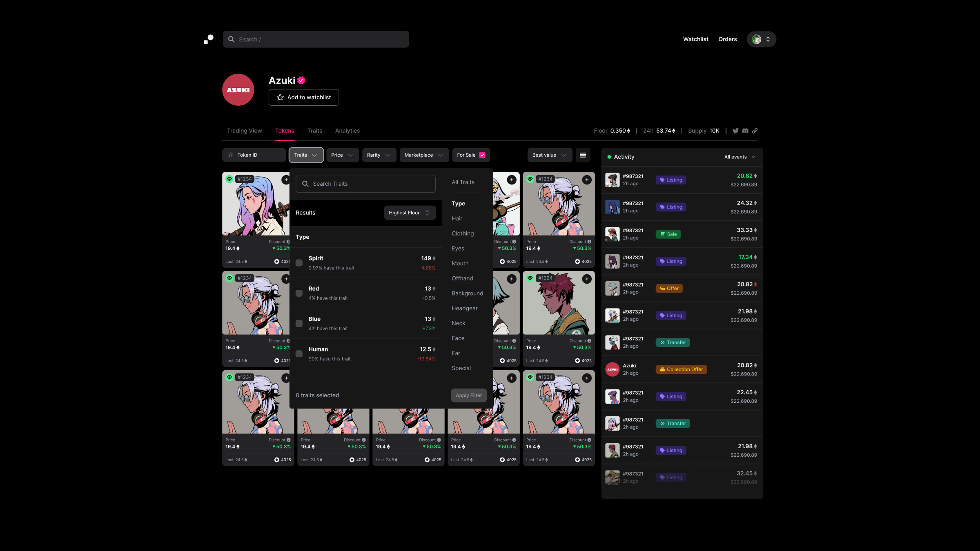This screenshot has height=551, width=980.
Task: Select the Special trait category
Action: tap(461, 368)
